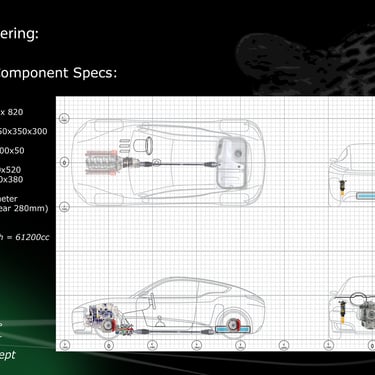The image size is (375, 375).
Task: Click the rear red brake disc in side view
Action: (233, 325)
